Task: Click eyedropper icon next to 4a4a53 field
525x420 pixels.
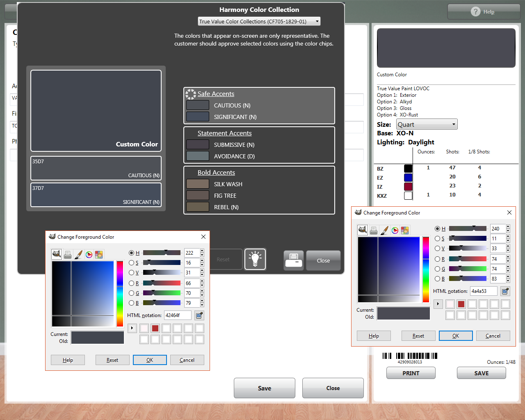Action: point(505,291)
